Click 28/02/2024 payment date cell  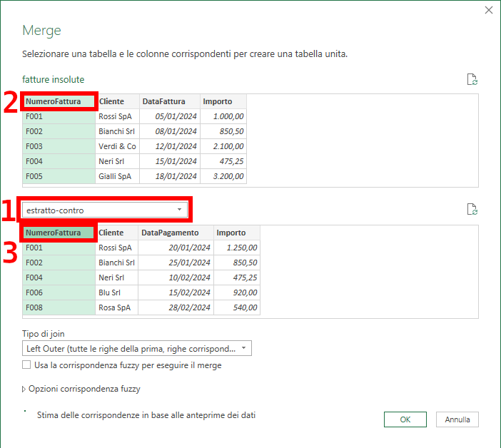click(x=176, y=307)
